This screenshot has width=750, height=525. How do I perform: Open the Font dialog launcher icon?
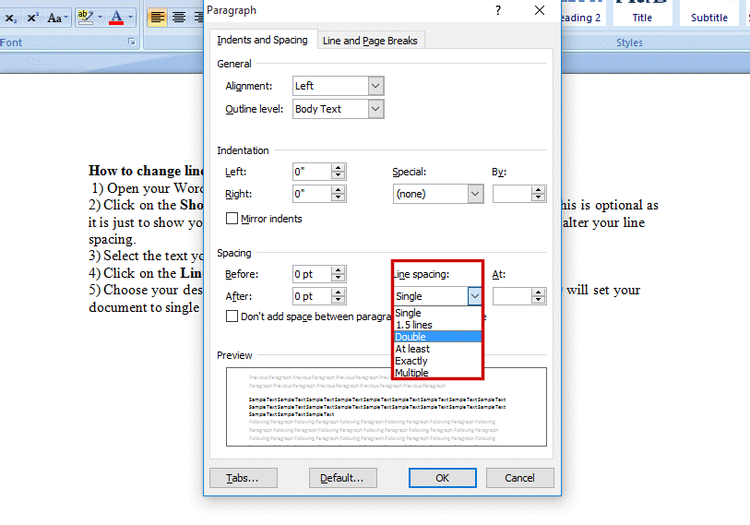(132, 42)
